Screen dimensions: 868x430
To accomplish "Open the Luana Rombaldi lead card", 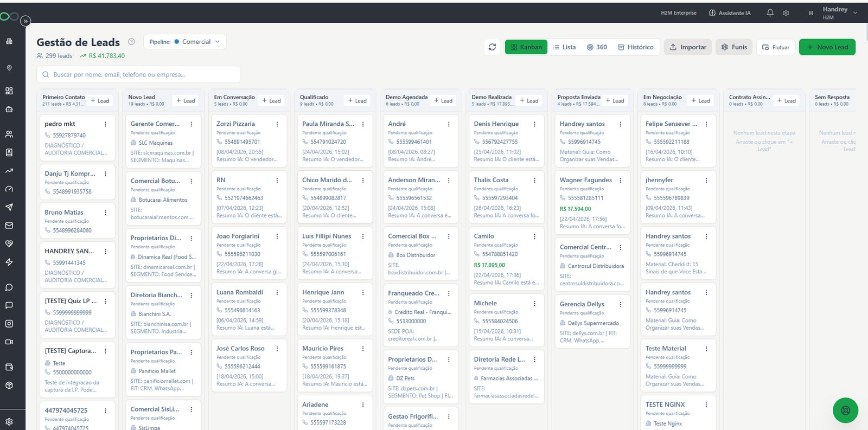I will click(248, 309).
